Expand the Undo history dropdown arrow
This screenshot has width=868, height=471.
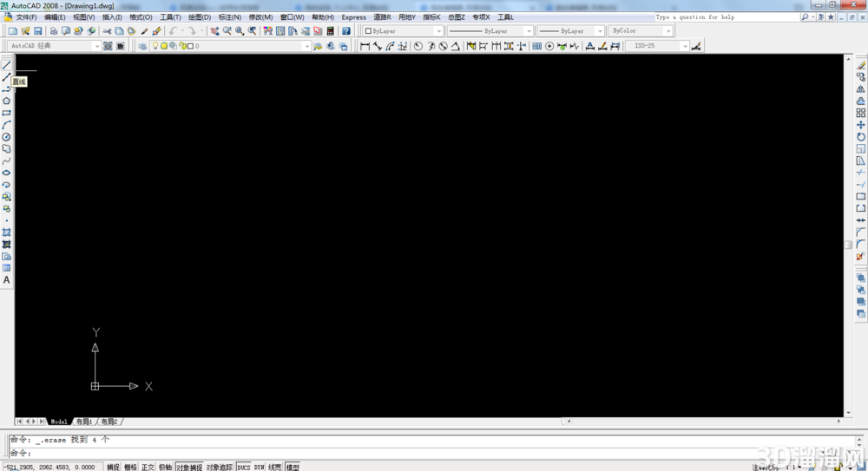coord(182,31)
